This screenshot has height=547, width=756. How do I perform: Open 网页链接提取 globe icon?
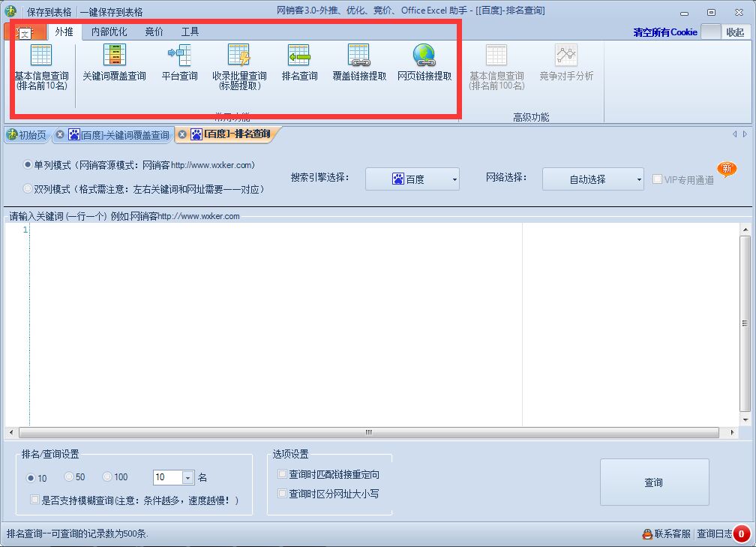(x=424, y=63)
